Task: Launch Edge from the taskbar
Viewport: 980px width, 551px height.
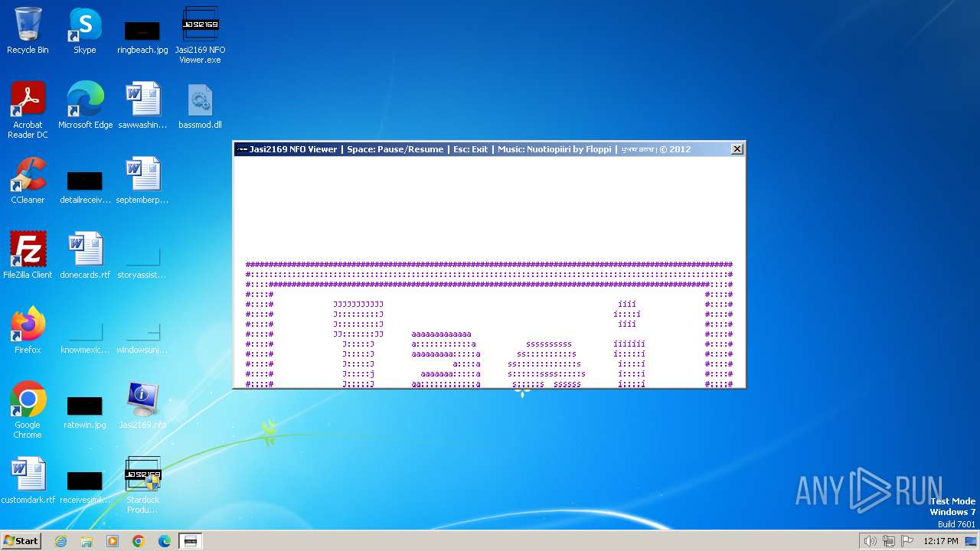Action: [x=165, y=541]
